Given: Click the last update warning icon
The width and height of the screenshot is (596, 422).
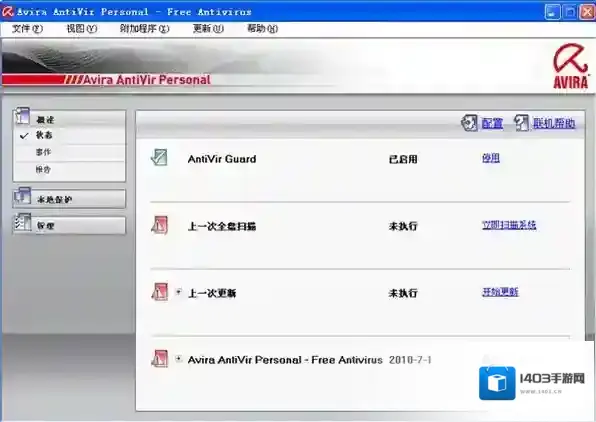Looking at the screenshot, I should [159, 292].
